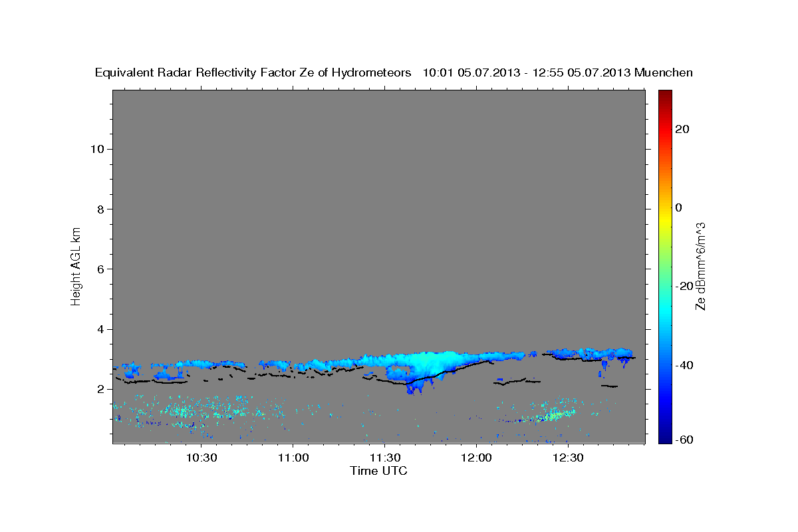
Task: Click the height tick label 4
Action: click(x=101, y=329)
